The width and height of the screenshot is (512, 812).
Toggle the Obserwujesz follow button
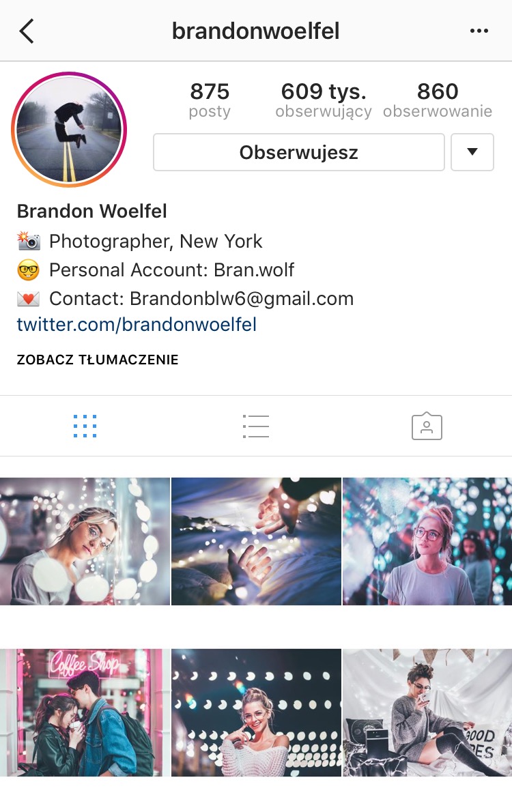point(299,152)
